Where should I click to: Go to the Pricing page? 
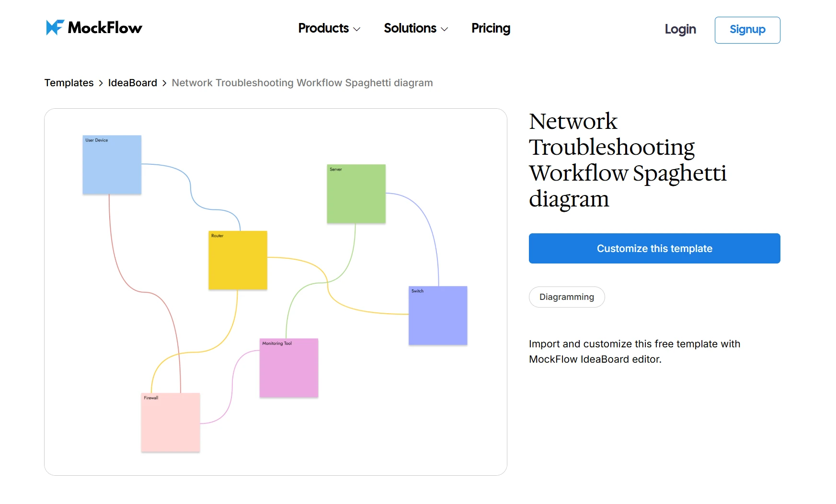click(x=491, y=28)
